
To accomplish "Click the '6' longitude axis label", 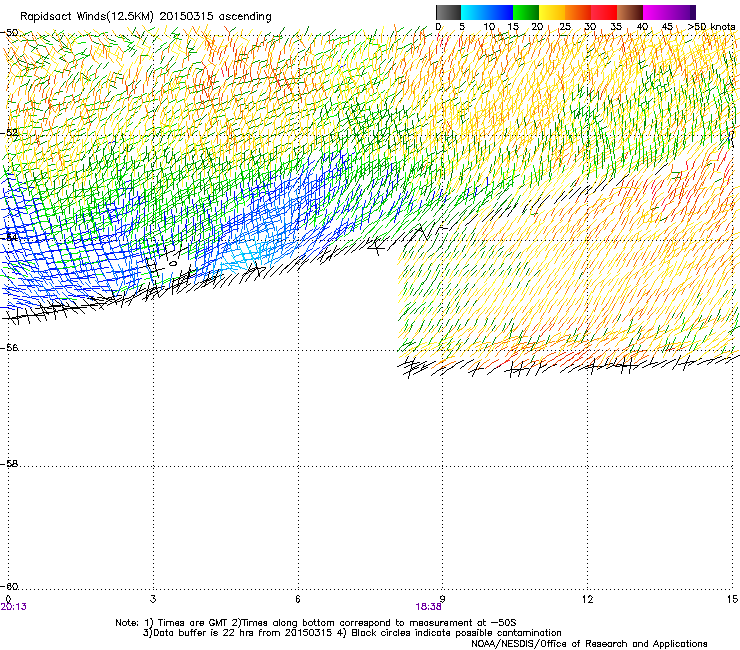I will pyautogui.click(x=298, y=599).
